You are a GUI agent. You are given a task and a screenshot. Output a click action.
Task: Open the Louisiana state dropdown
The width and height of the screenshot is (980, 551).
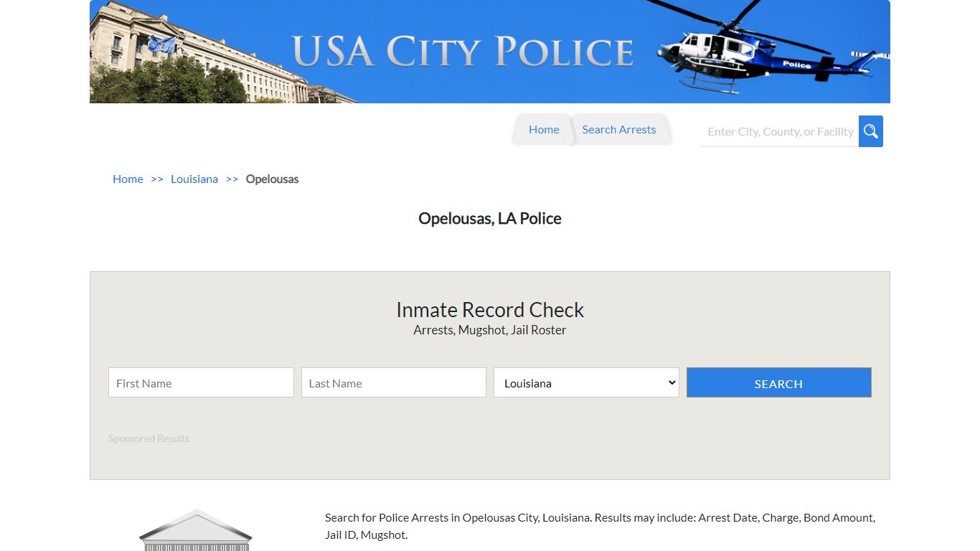point(586,382)
